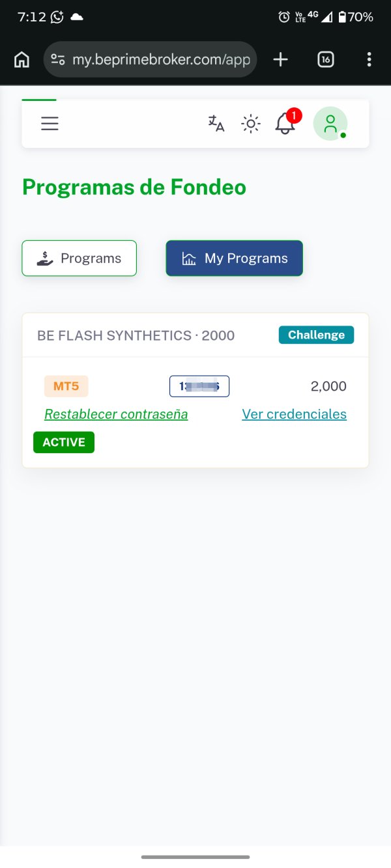This screenshot has height=868, width=391.
Task: Switch to the Programs tab
Action: coord(80,259)
